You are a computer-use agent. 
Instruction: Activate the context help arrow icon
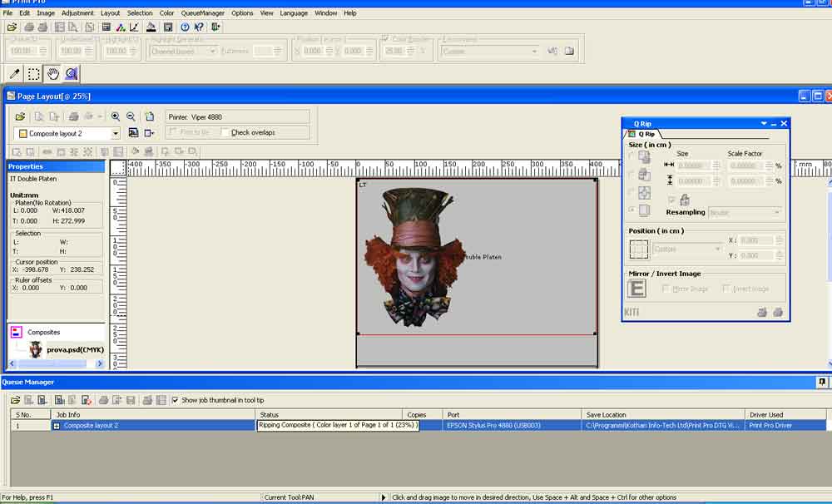[199, 27]
